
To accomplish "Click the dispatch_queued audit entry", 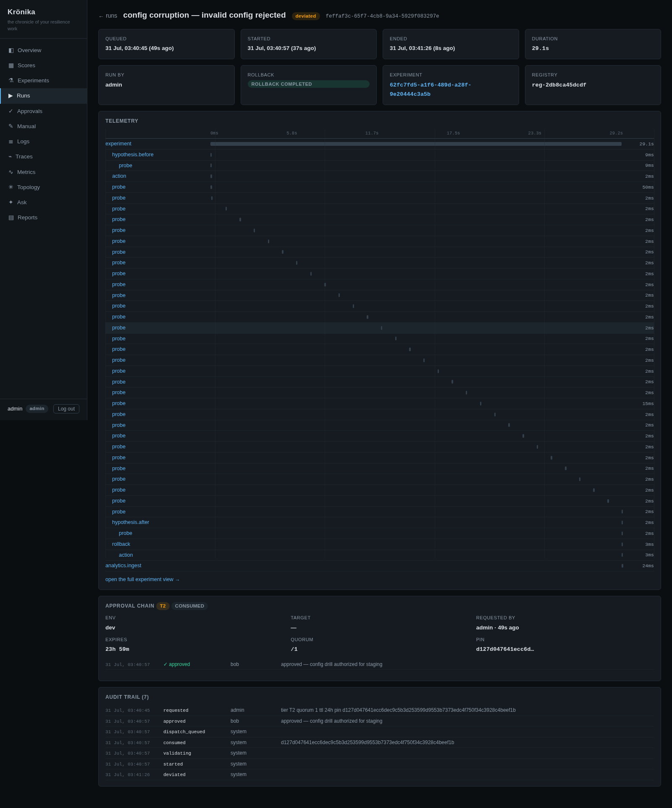I will pos(380,732).
